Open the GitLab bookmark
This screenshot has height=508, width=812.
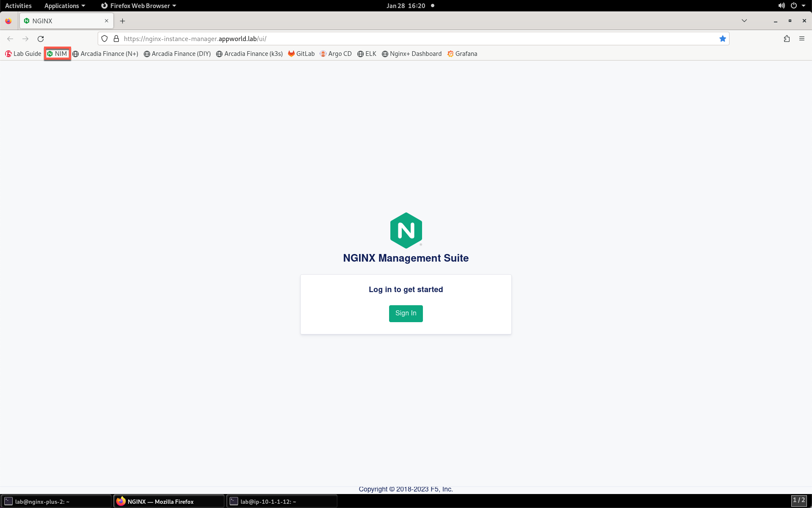pos(301,54)
